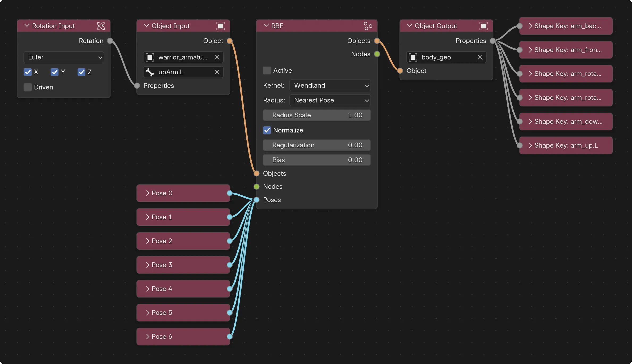Click the Object output socket on Object Input
632x364 pixels.
coord(230,41)
